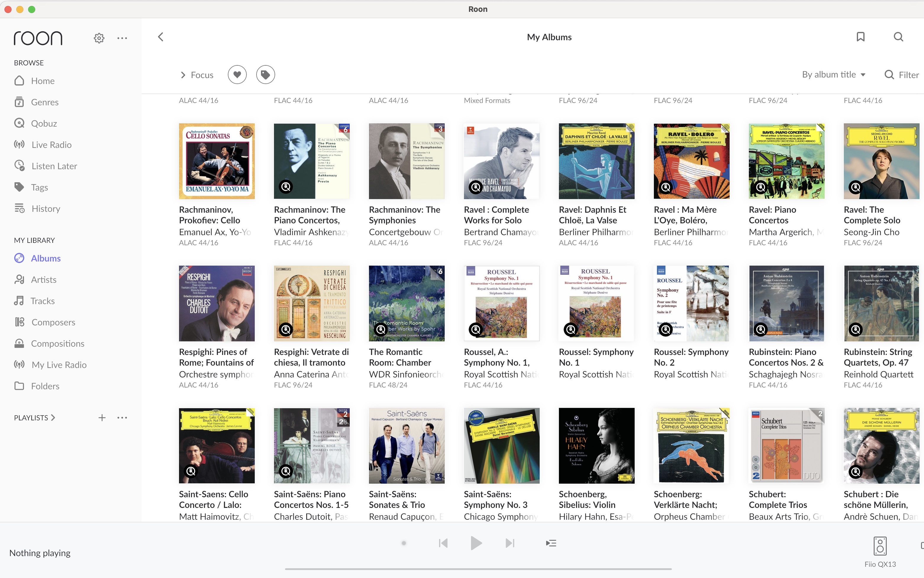Select Fiio QX13 audio zone icon
Viewport: 924px width, 578px height.
[880, 546]
